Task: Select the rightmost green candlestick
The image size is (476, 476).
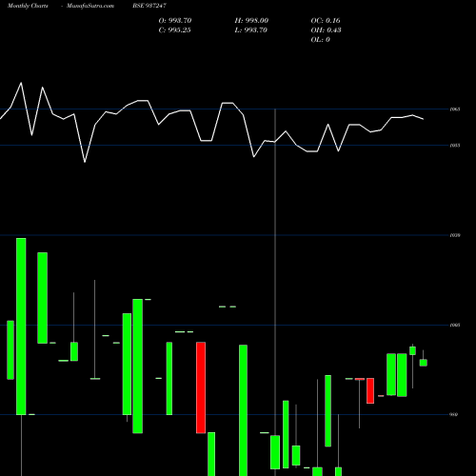Action: 424,363
